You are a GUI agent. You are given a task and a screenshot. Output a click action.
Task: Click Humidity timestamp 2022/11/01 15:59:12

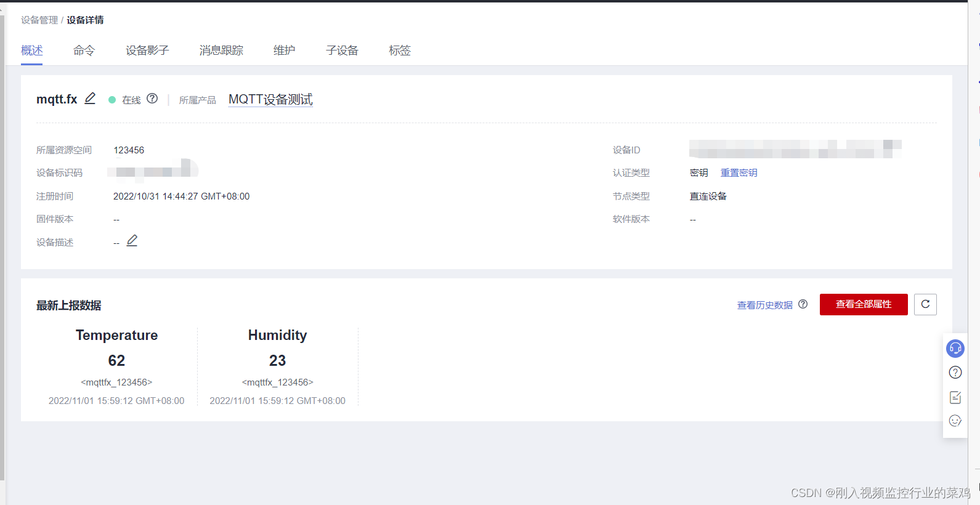(277, 401)
